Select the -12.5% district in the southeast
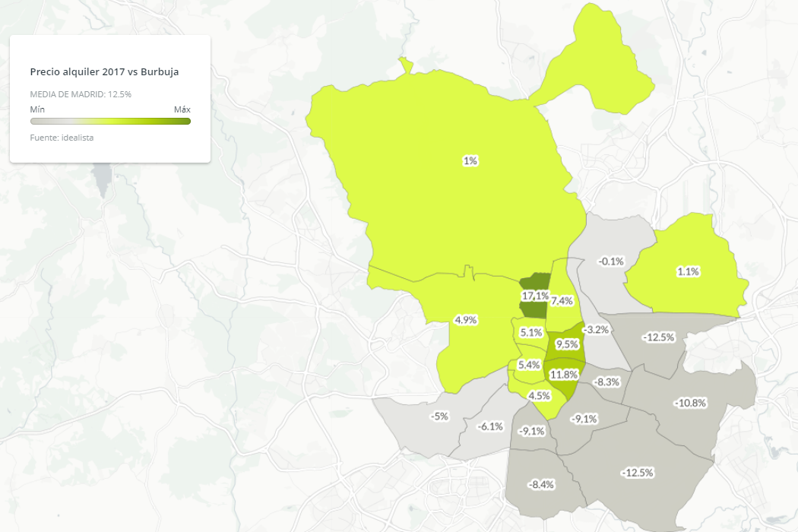 point(636,473)
